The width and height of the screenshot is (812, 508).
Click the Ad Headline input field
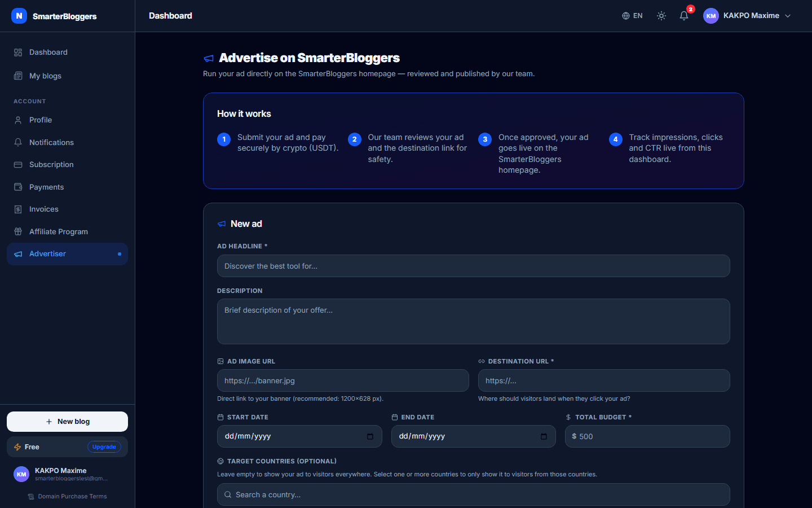tap(474, 266)
